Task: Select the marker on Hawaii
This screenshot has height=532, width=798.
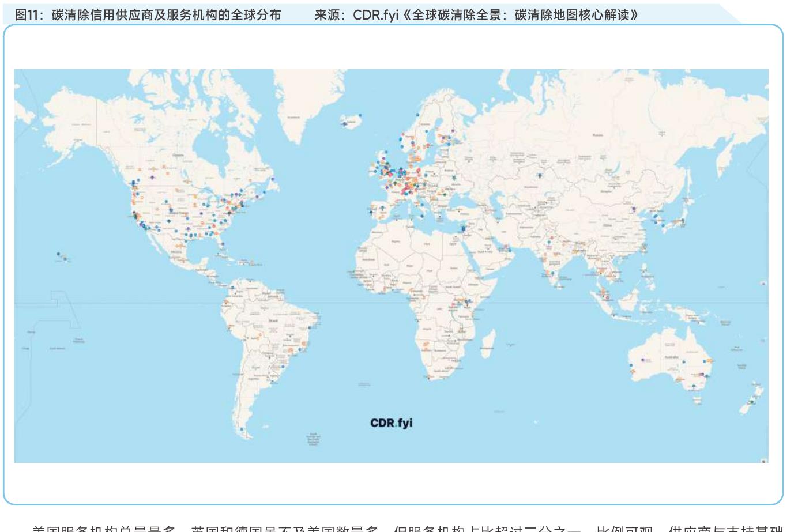Action: click(59, 254)
